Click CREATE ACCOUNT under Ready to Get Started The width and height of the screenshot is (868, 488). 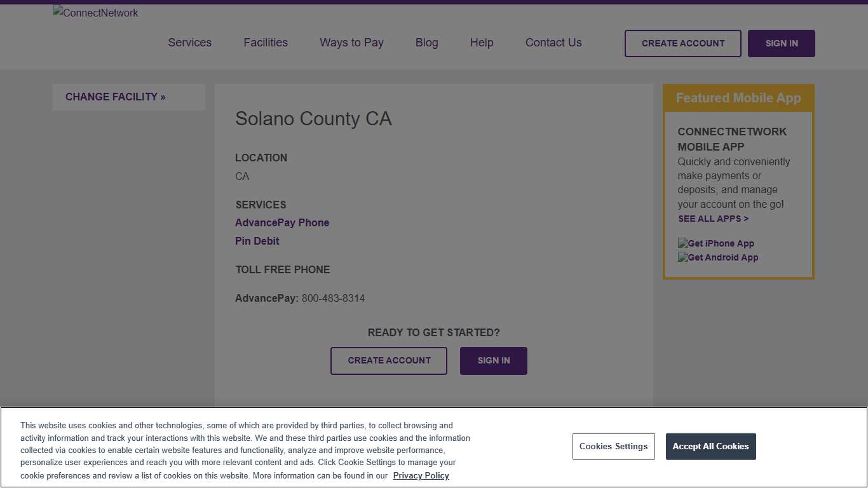point(388,360)
